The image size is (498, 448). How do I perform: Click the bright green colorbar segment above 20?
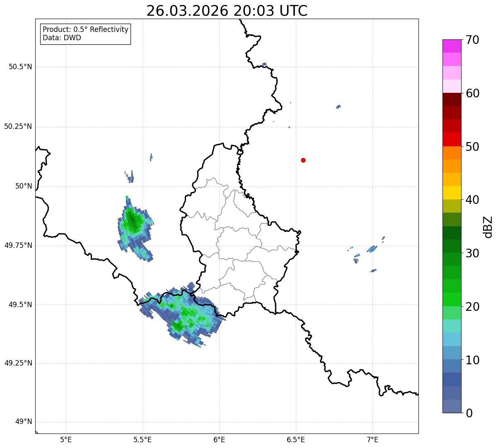coord(452,300)
